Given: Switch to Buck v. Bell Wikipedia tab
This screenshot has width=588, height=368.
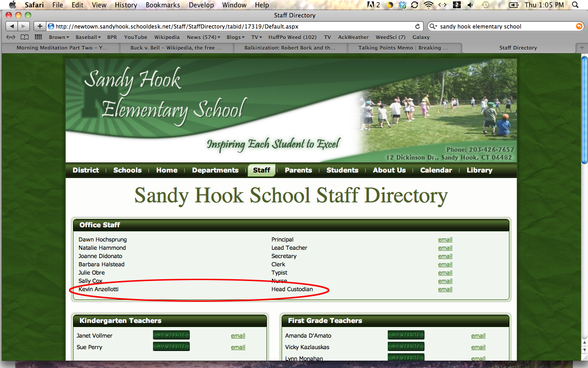Looking at the screenshot, I should coord(176,48).
